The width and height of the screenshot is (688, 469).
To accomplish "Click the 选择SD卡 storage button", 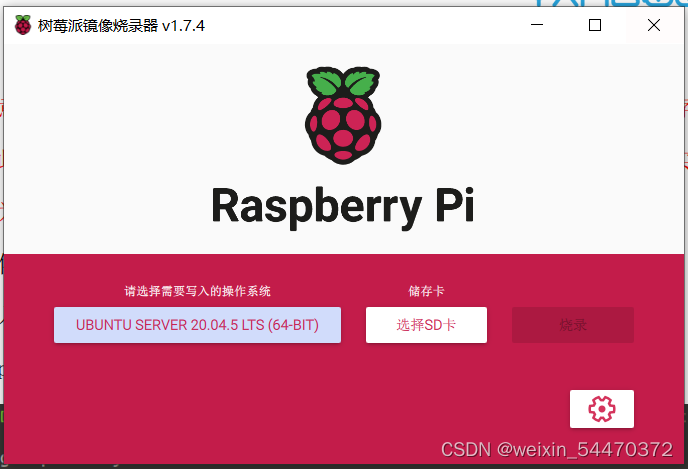I will tap(426, 325).
